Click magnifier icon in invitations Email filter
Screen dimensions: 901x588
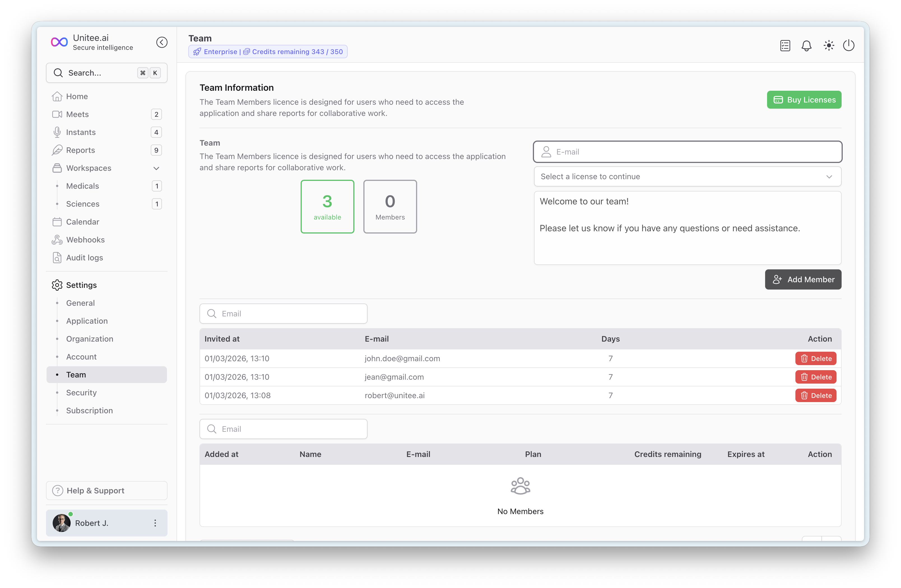click(x=212, y=314)
